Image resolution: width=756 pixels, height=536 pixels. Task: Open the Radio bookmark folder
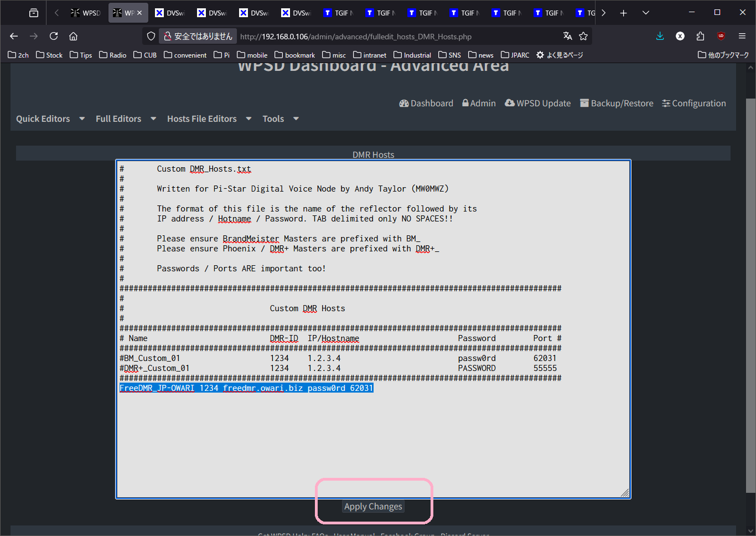(x=113, y=55)
